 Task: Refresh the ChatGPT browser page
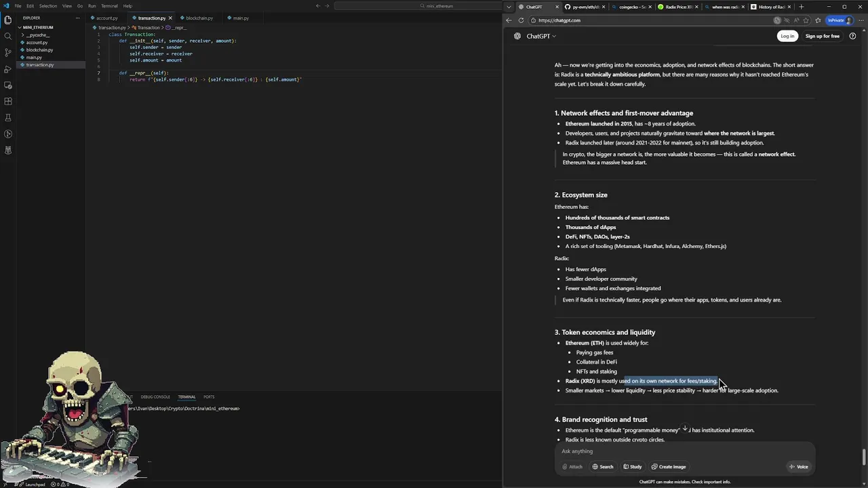click(x=521, y=20)
